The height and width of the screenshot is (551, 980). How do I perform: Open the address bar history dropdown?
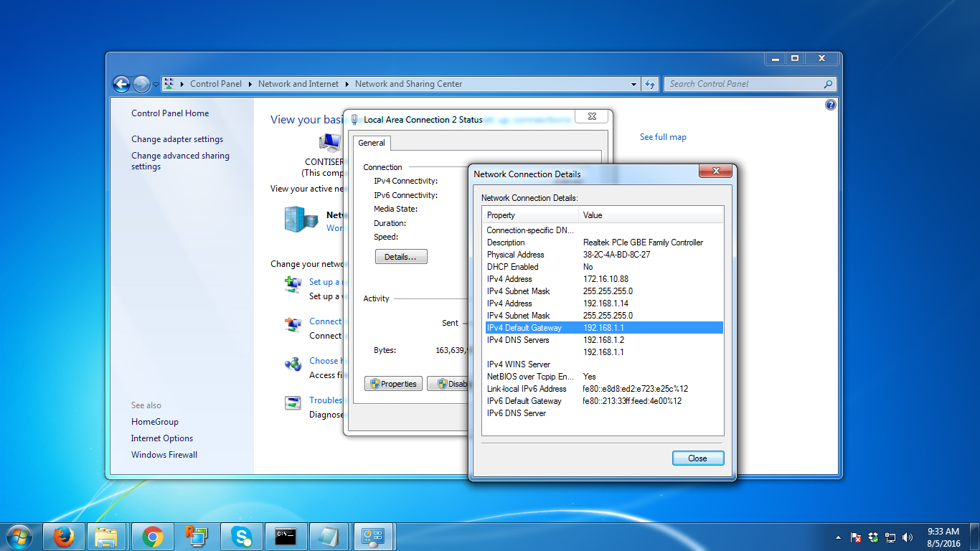[x=633, y=84]
